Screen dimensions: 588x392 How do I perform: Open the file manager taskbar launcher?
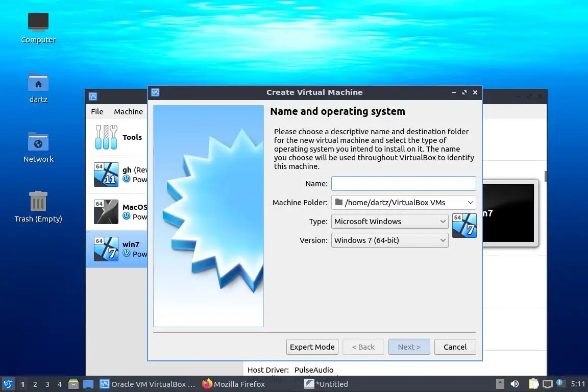click(73, 384)
